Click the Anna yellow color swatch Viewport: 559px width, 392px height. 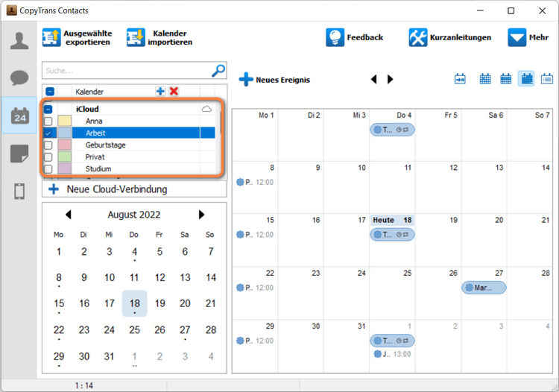point(65,121)
